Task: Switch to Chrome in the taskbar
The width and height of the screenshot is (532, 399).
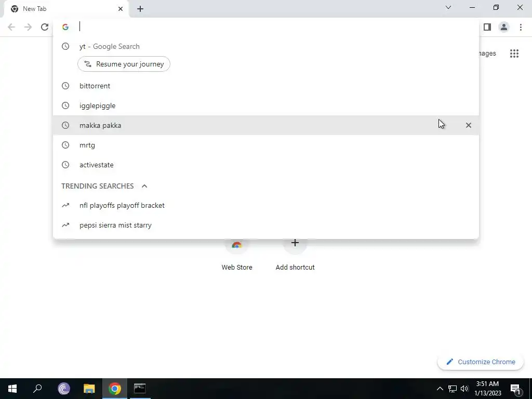Action: [115, 389]
